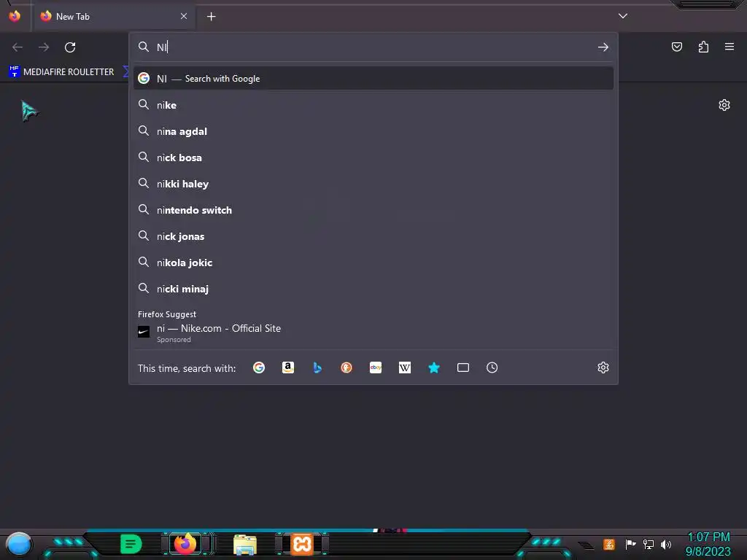747x560 pixels.
Task: Choose 'nicki minaj' suggestion
Action: point(373,288)
